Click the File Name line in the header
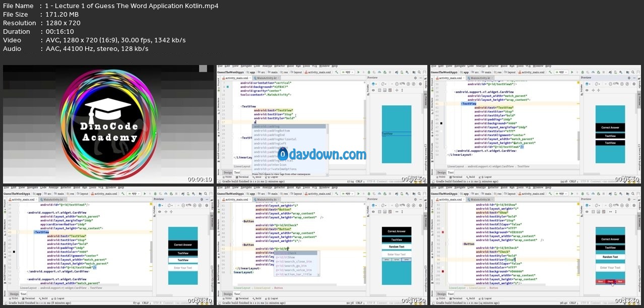This screenshot has height=308, width=644. 111,6
